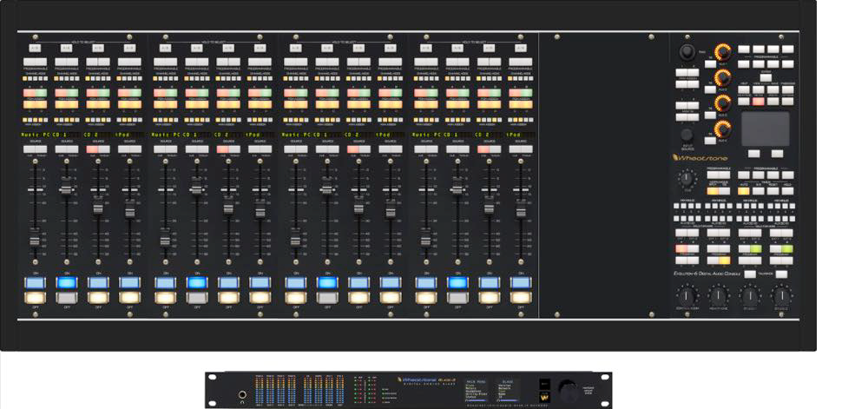Click the Headphone level knob

pyautogui.click(x=717, y=295)
